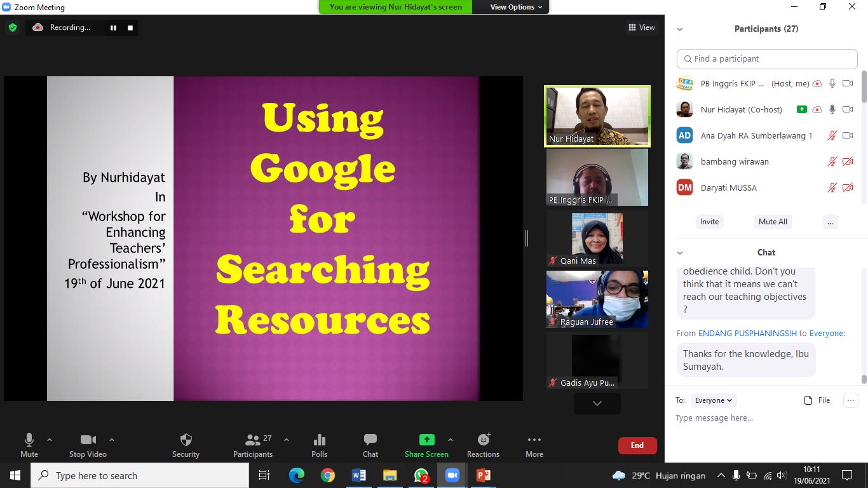Expand audio options arrow next to Mute
Screen dimensions: 868x488
point(50,440)
